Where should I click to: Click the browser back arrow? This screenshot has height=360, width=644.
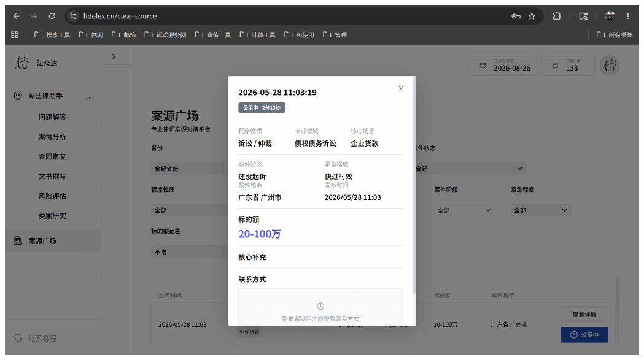click(x=17, y=16)
